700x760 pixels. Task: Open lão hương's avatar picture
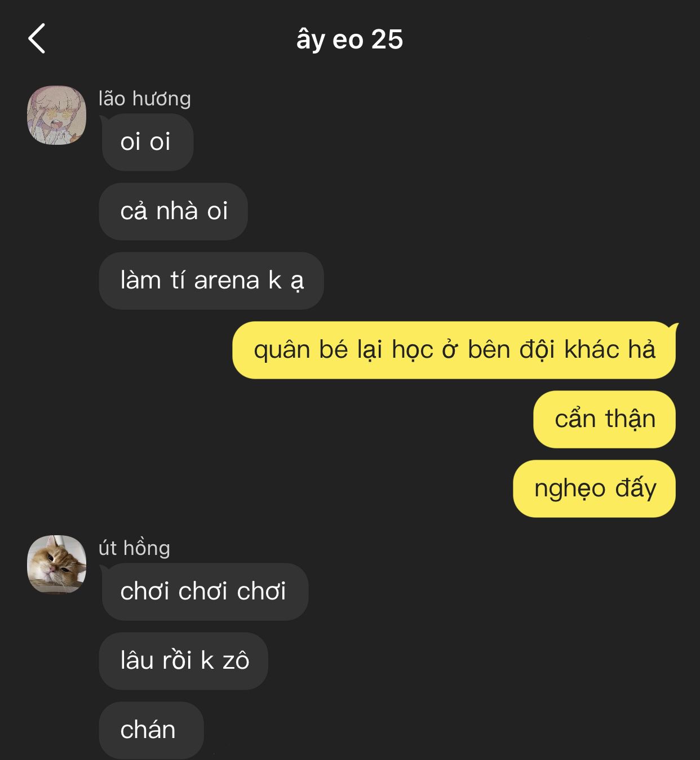(56, 115)
